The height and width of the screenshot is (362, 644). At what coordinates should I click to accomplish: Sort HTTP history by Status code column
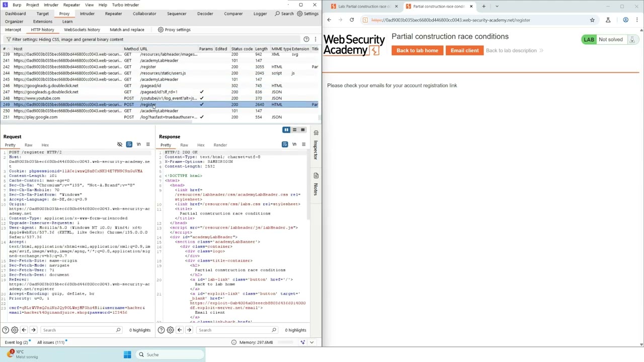click(242, 49)
